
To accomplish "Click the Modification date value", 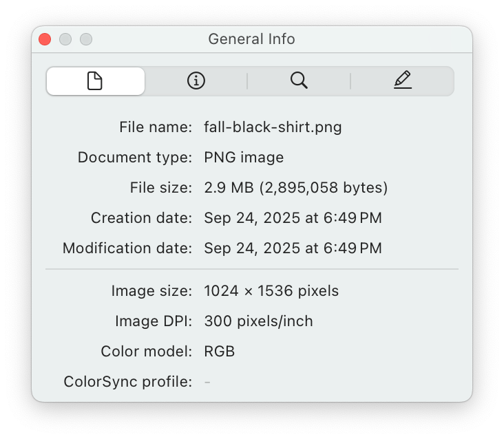I will 293,248.
